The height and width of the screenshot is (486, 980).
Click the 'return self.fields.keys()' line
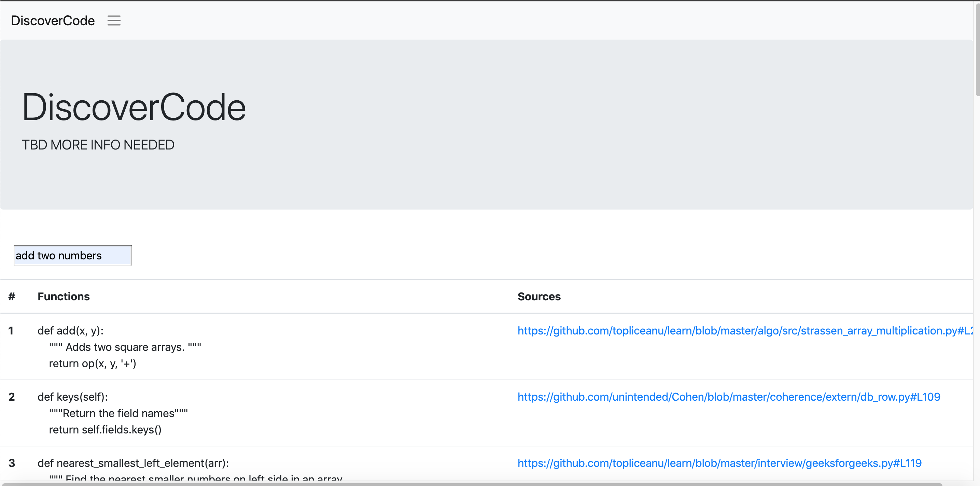click(x=105, y=430)
